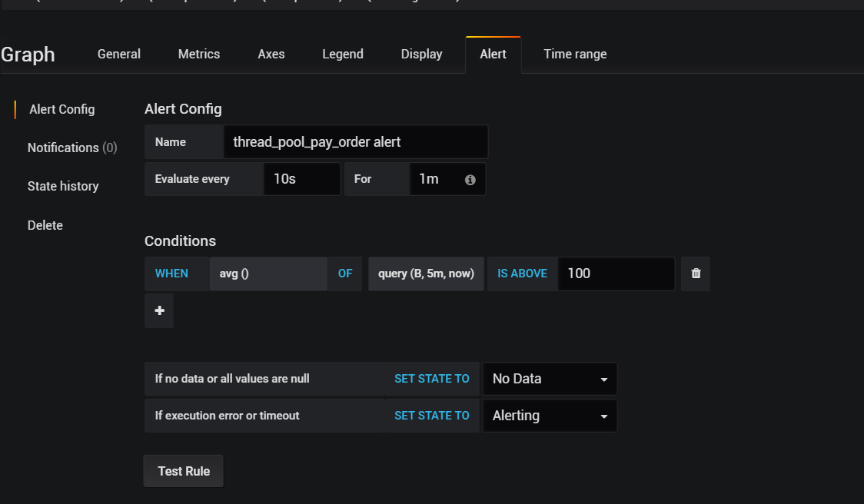864x504 pixels.
Task: Click Delete in the alert sidebar
Action: pos(45,225)
